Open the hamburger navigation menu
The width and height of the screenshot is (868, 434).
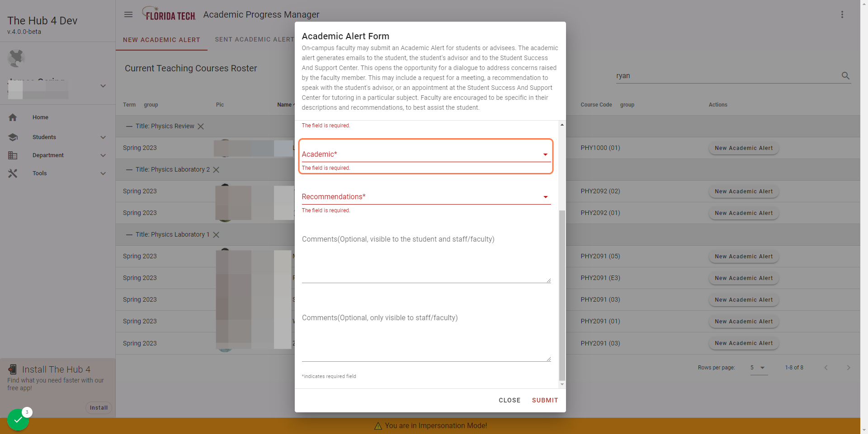coord(128,14)
